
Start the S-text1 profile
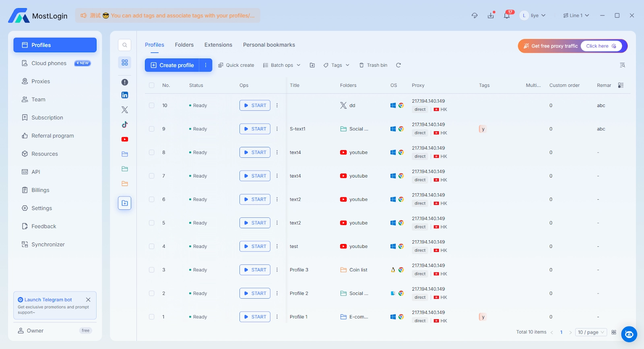pyautogui.click(x=255, y=129)
